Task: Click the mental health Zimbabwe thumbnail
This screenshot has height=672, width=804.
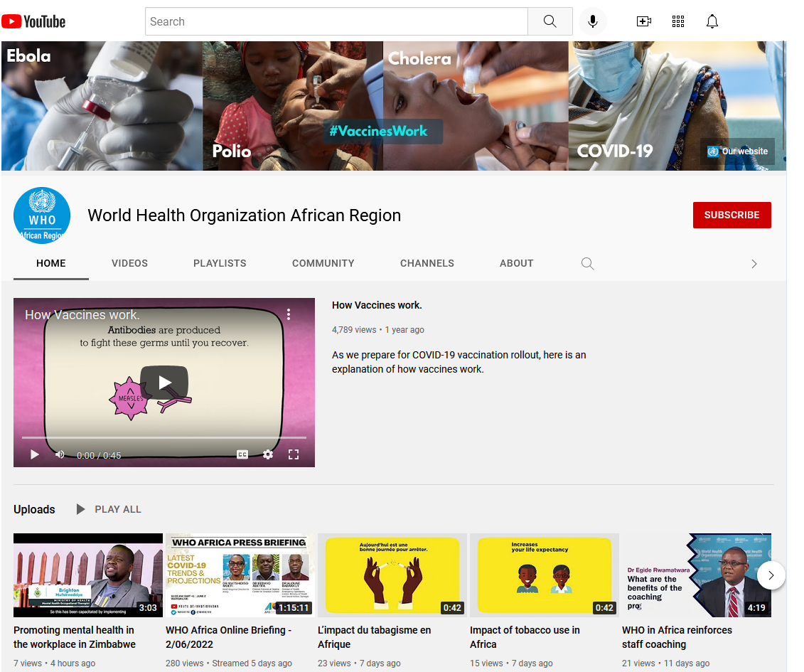Action: coord(87,575)
